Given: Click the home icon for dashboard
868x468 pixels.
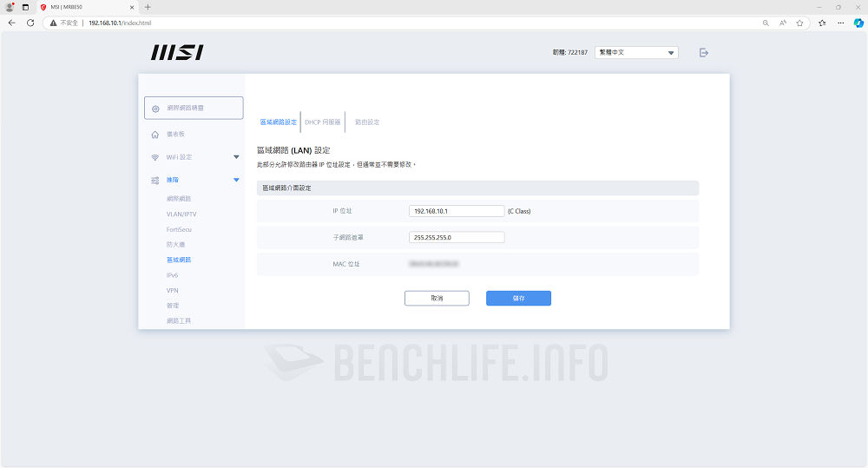Looking at the screenshot, I should tap(155, 135).
